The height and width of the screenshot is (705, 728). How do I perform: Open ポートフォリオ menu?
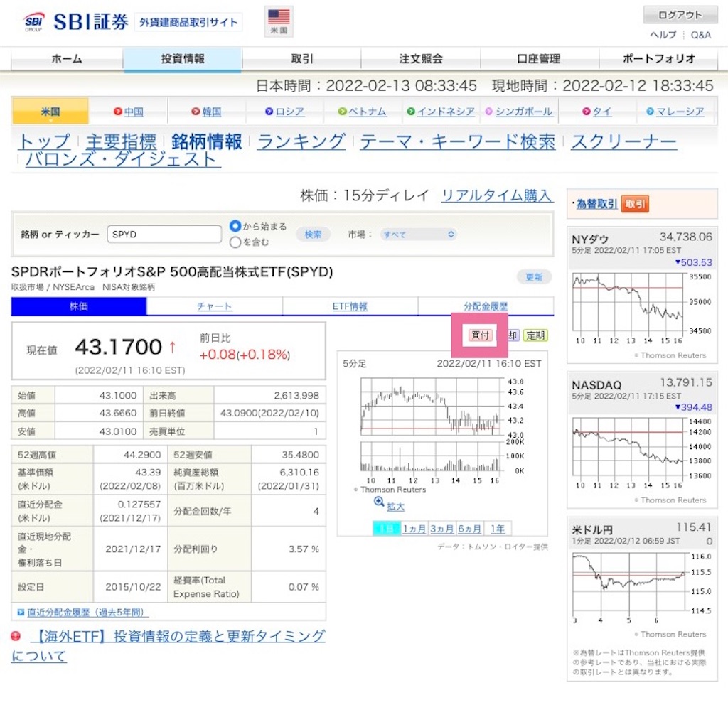pos(658,59)
